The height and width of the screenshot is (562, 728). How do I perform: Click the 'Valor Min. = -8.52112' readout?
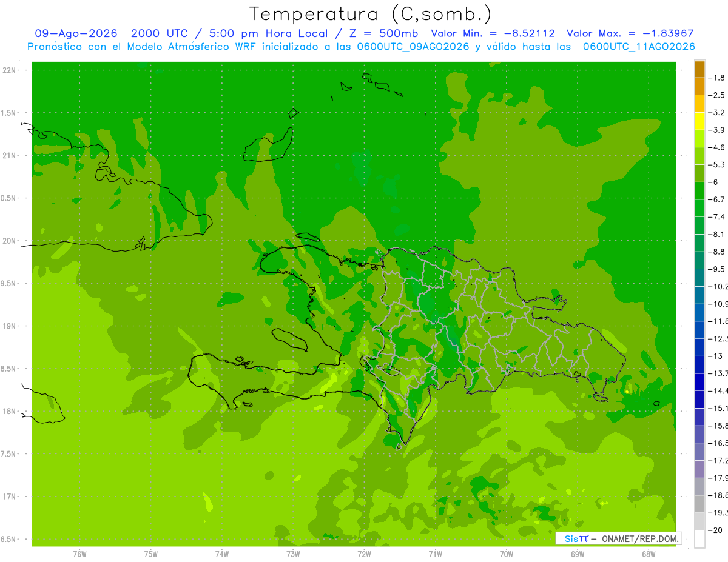[x=493, y=33]
